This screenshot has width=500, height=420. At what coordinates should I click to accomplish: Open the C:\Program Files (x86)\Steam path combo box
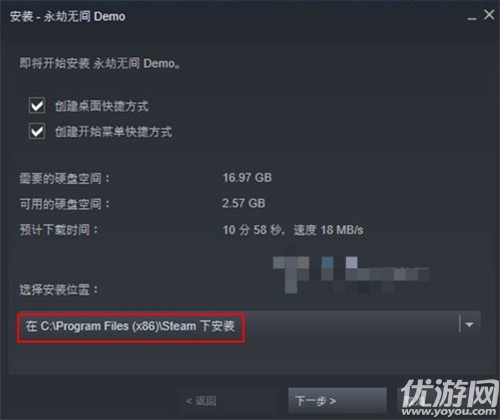pyautogui.click(x=248, y=325)
